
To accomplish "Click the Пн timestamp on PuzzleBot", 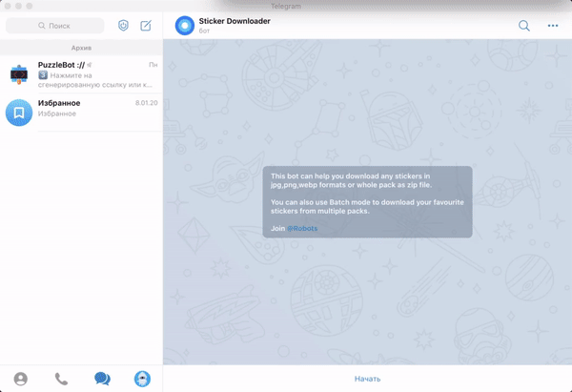I will (153, 65).
